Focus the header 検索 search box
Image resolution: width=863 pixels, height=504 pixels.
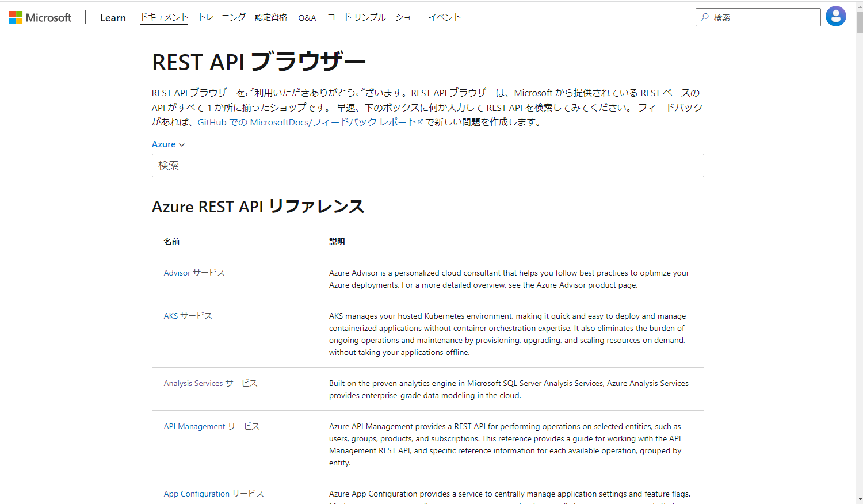[x=758, y=17]
